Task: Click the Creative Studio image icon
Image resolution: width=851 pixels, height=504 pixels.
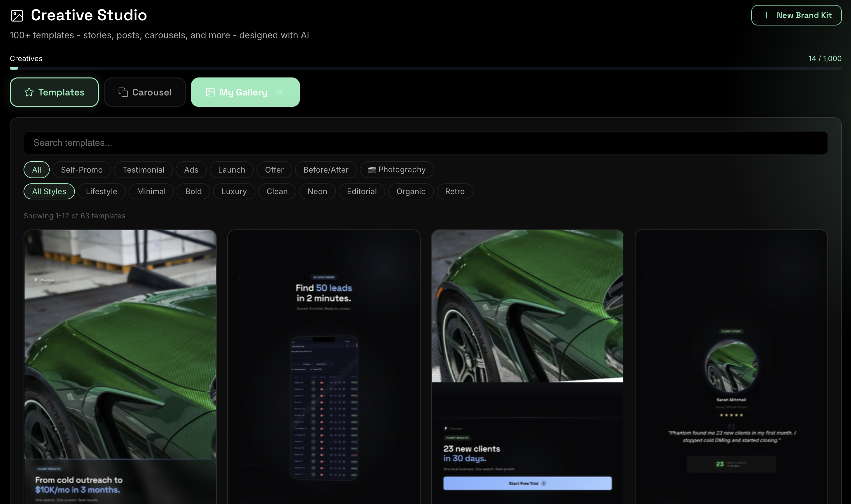Action: point(17,15)
